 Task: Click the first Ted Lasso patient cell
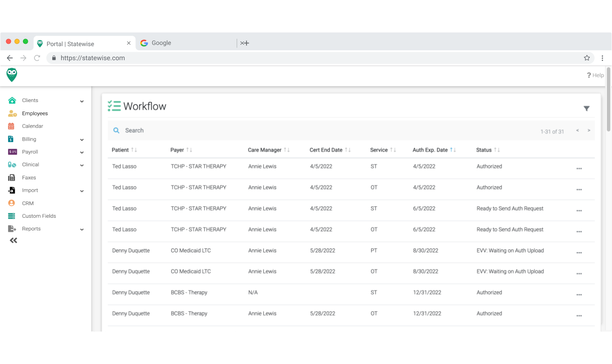(x=124, y=166)
